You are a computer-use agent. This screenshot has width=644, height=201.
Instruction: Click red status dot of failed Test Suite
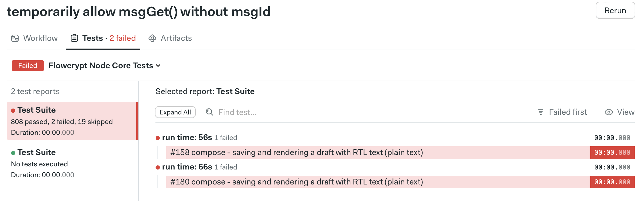(x=13, y=111)
